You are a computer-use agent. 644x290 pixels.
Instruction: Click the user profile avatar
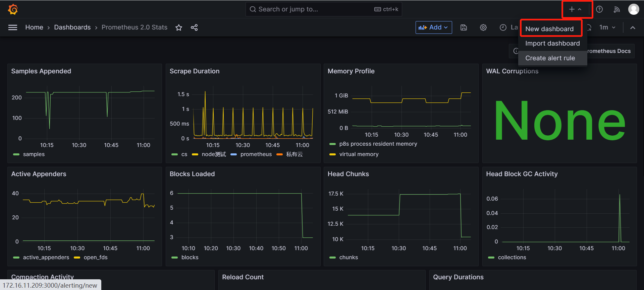click(x=633, y=9)
